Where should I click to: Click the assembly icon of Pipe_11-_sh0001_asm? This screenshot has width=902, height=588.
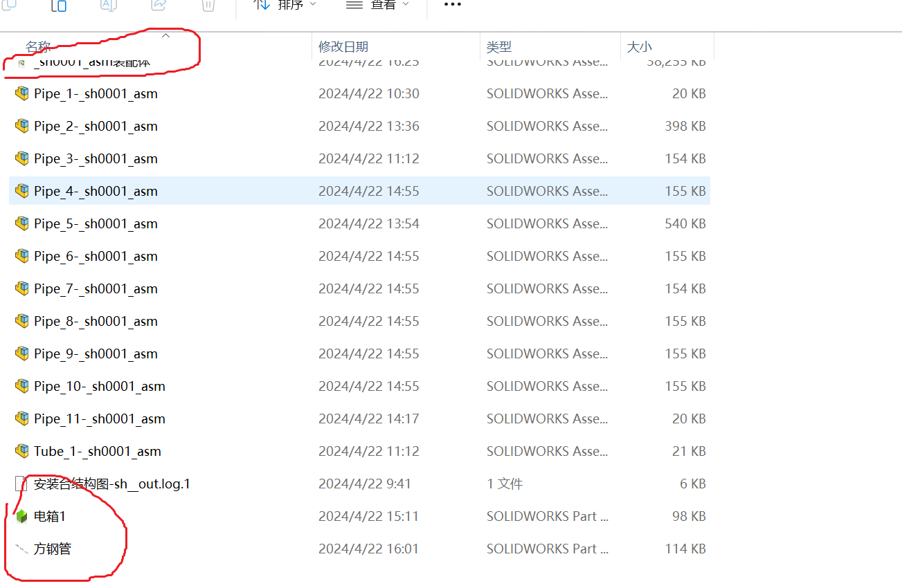[x=22, y=419]
